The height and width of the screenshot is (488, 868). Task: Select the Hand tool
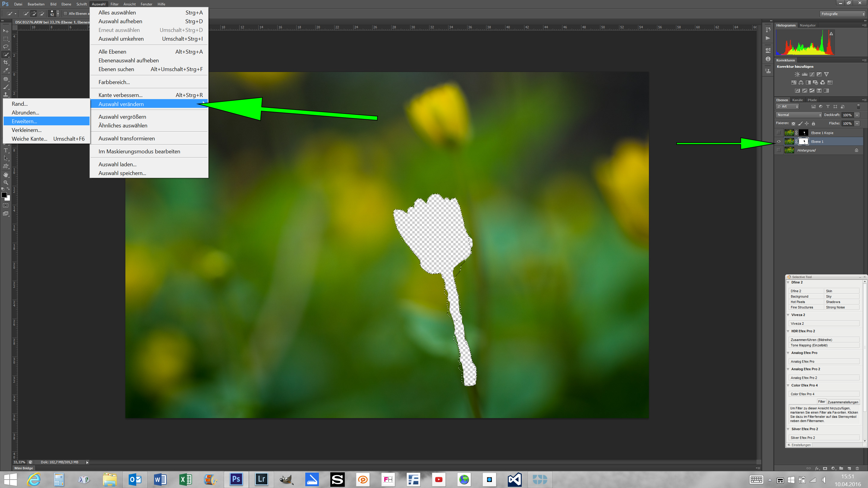tap(6, 174)
